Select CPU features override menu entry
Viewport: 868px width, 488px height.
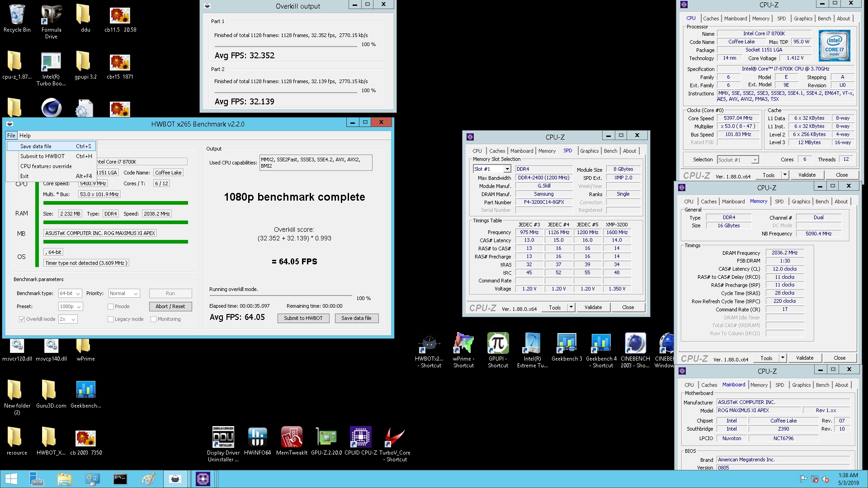click(x=51, y=166)
